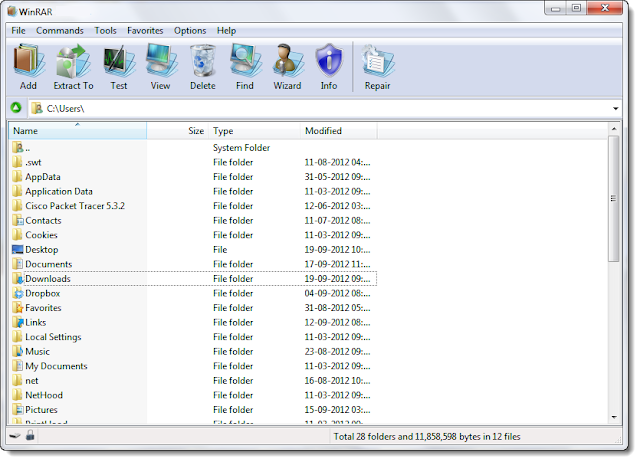Select Cisco Packet Tracer 5.3.2 folder

(192, 206)
